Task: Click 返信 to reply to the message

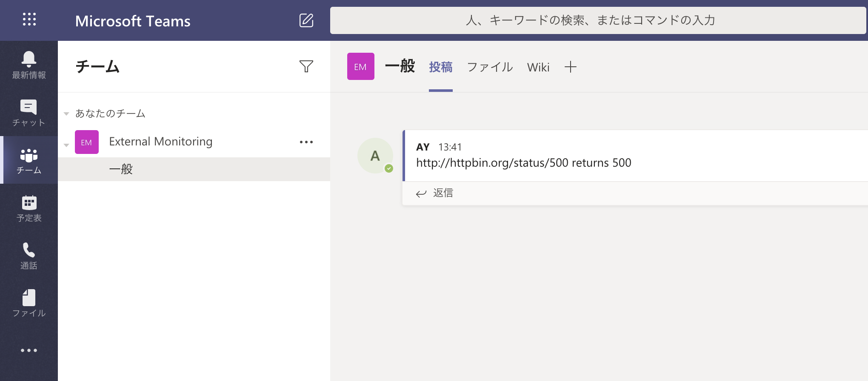Action: (435, 193)
